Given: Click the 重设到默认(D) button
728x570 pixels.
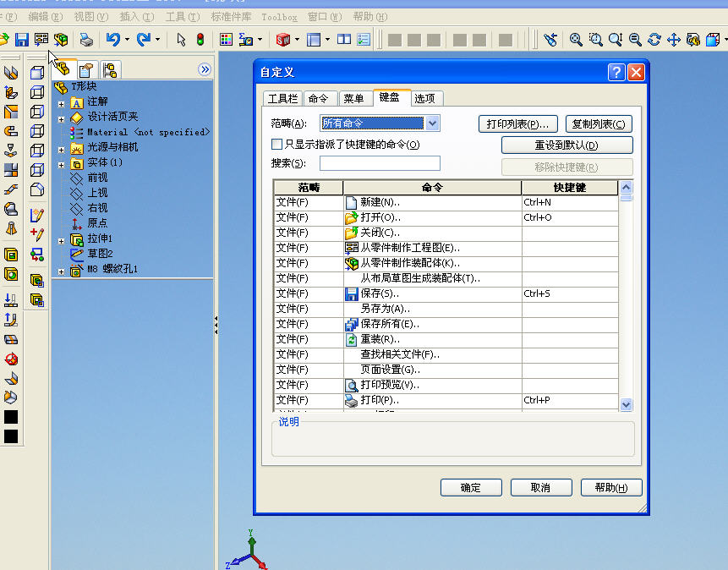Looking at the screenshot, I should [567, 145].
